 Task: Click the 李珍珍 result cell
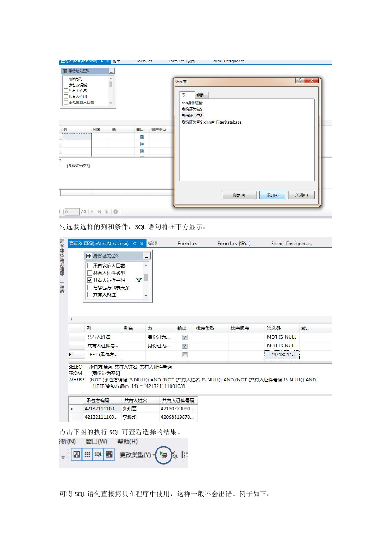point(141,418)
